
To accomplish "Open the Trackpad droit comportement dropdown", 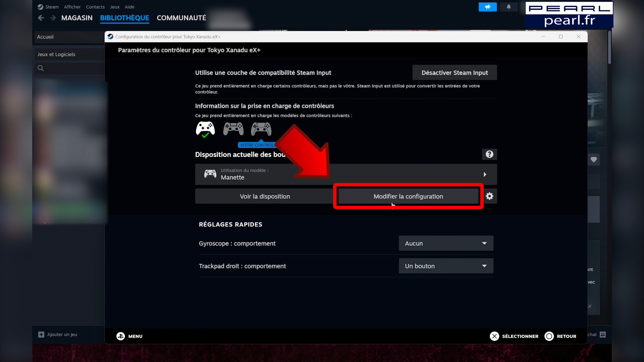I will [x=446, y=265].
